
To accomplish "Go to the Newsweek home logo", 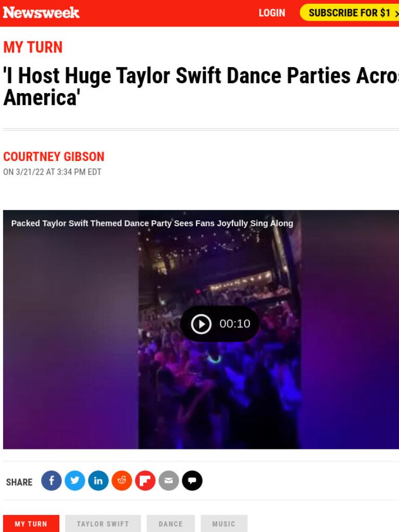I will 41,12.
